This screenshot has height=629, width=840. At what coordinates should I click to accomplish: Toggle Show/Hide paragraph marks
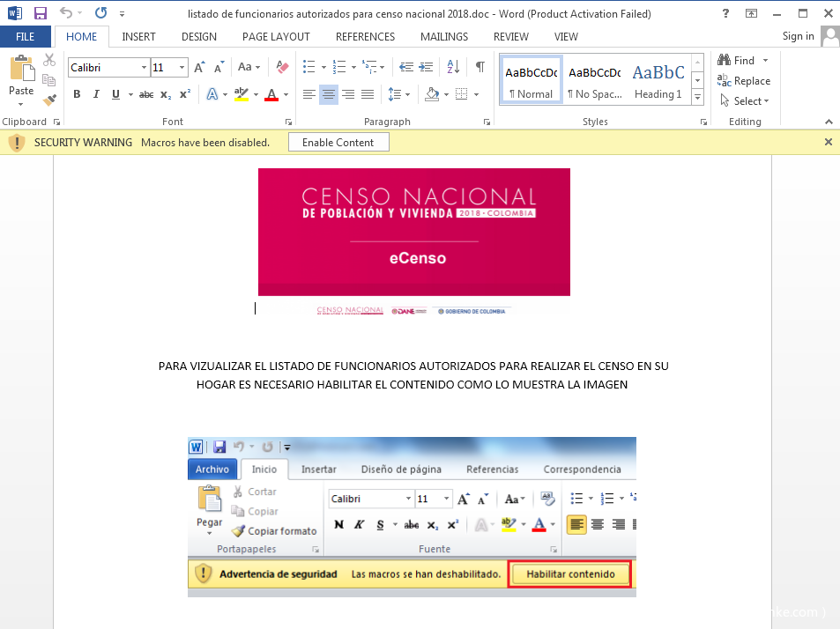tap(479, 67)
